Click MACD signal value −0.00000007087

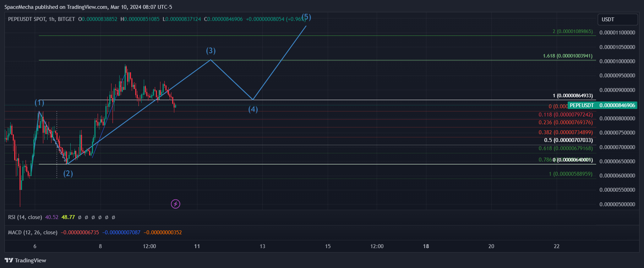pos(121,233)
